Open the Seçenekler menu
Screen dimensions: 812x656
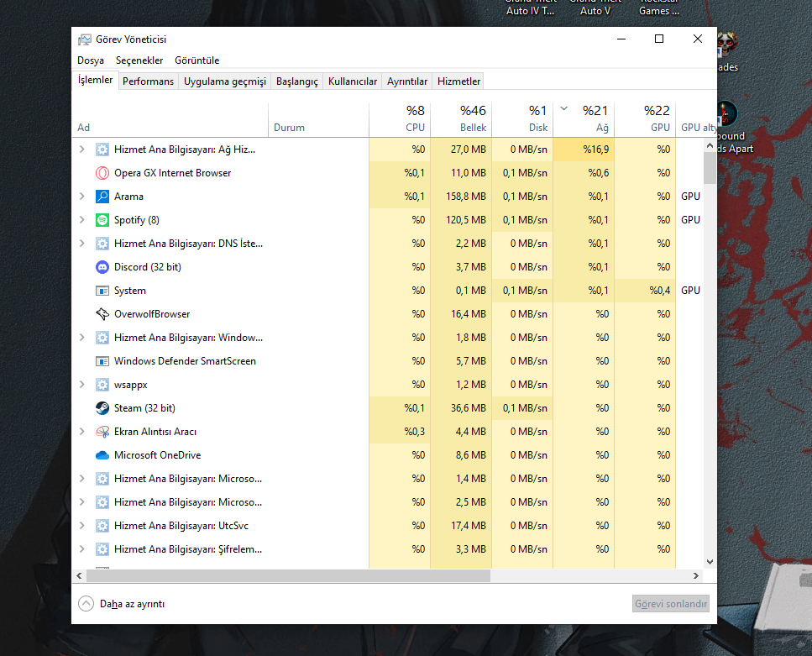(x=139, y=60)
